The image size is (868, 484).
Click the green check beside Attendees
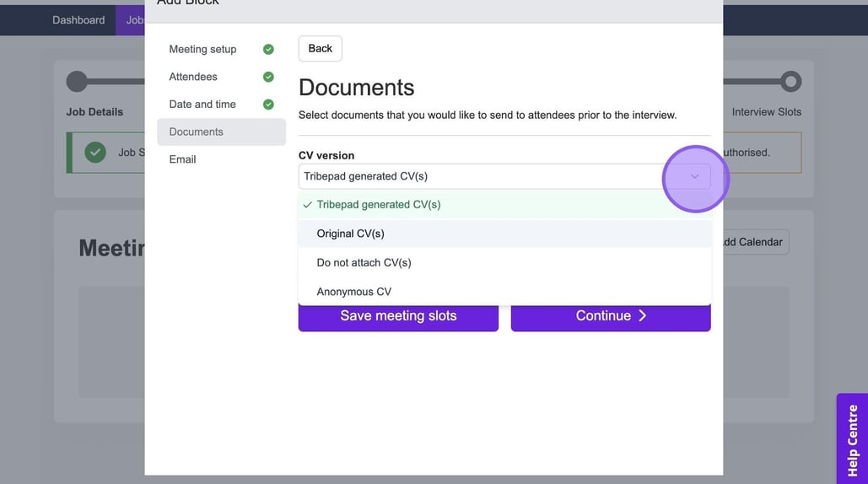tap(268, 77)
